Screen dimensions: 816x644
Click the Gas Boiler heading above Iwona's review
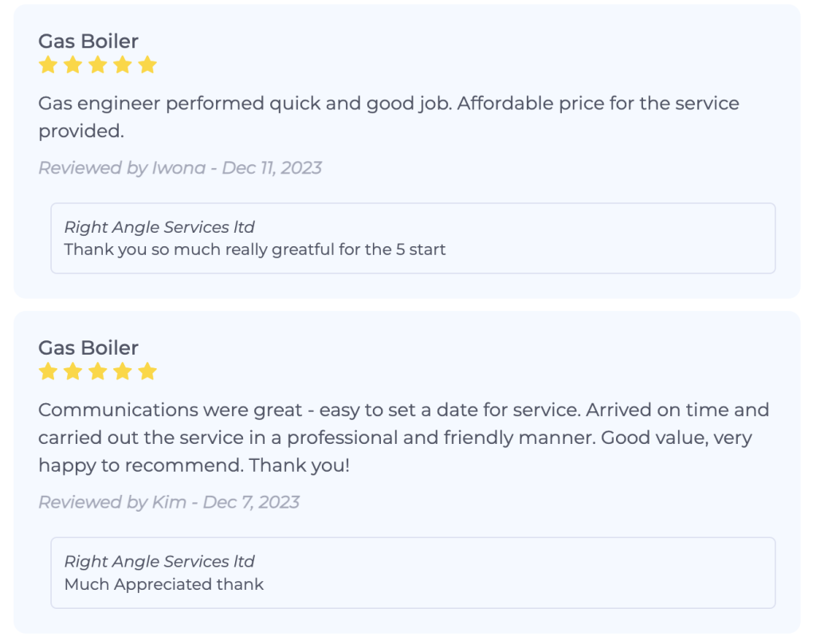[88, 41]
